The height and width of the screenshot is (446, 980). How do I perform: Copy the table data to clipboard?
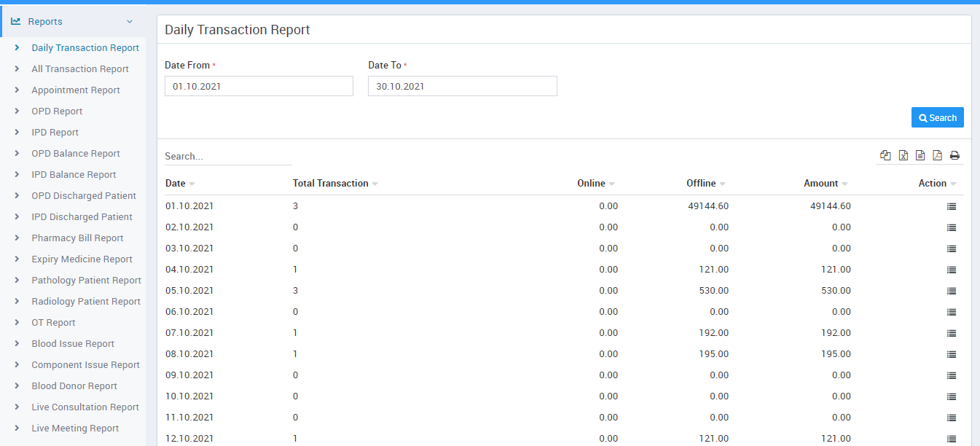coord(885,155)
